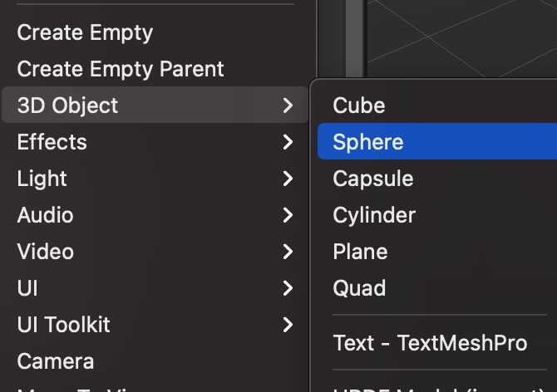Expand the Audio submenu
Screen dimensions: 557x392
tap(45, 215)
